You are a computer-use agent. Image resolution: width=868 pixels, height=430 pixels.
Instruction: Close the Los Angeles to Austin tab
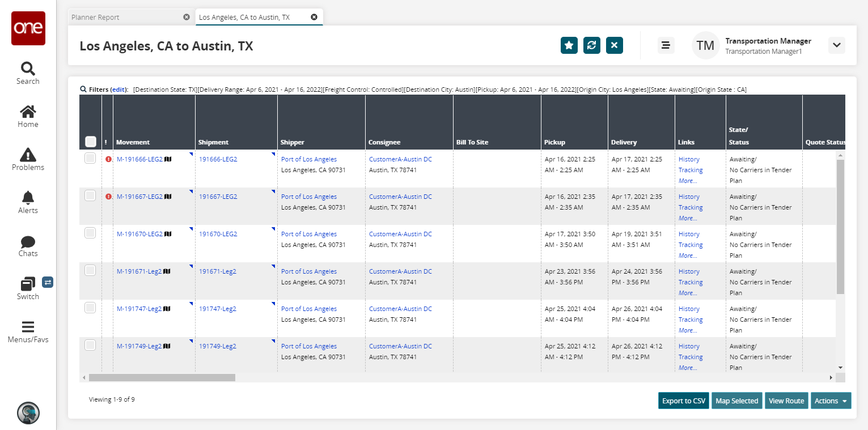pos(314,17)
